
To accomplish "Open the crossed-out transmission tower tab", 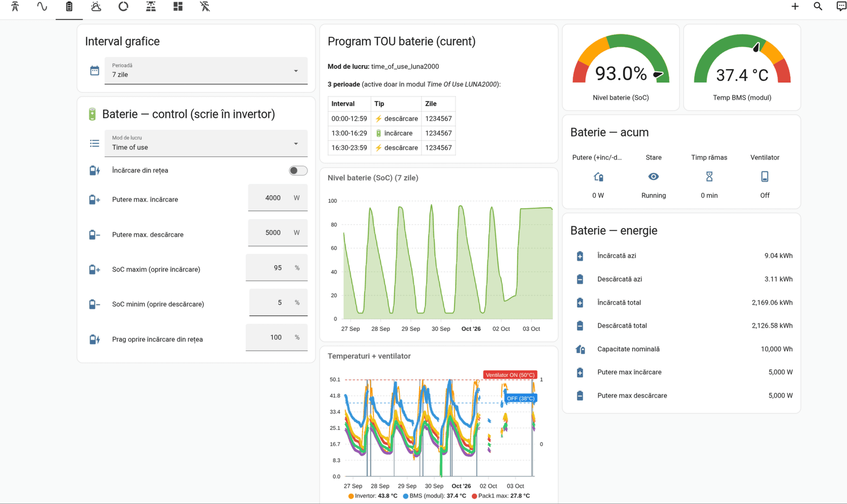I will [x=205, y=6].
